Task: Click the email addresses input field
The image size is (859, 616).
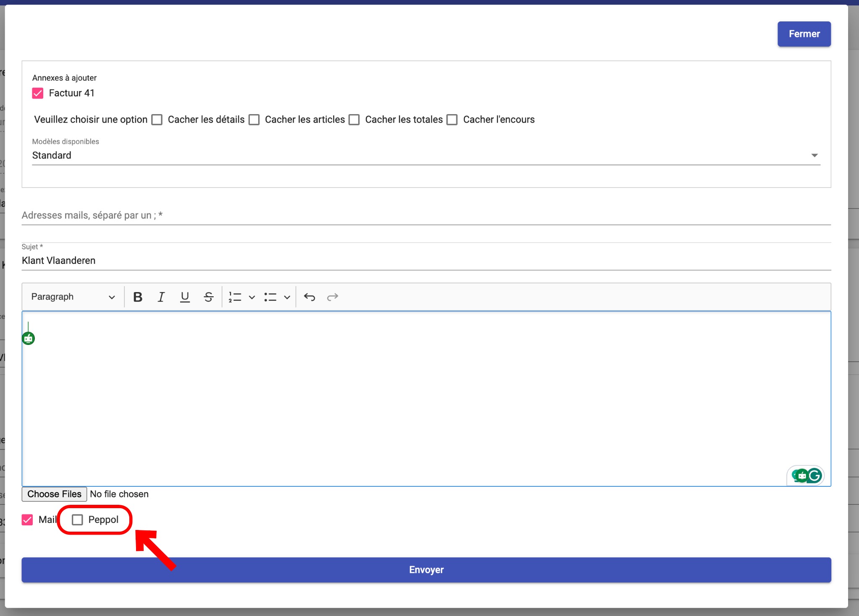Action: 426,215
